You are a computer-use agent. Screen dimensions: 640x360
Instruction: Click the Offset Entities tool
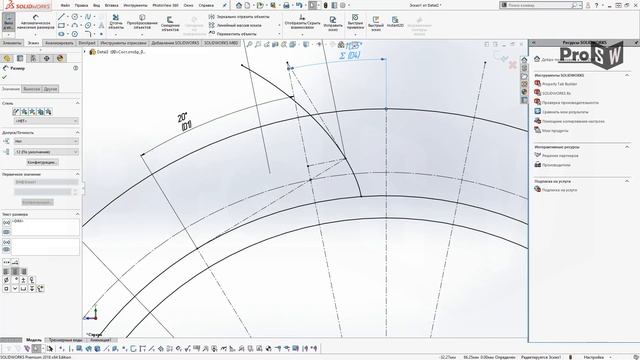(170, 24)
